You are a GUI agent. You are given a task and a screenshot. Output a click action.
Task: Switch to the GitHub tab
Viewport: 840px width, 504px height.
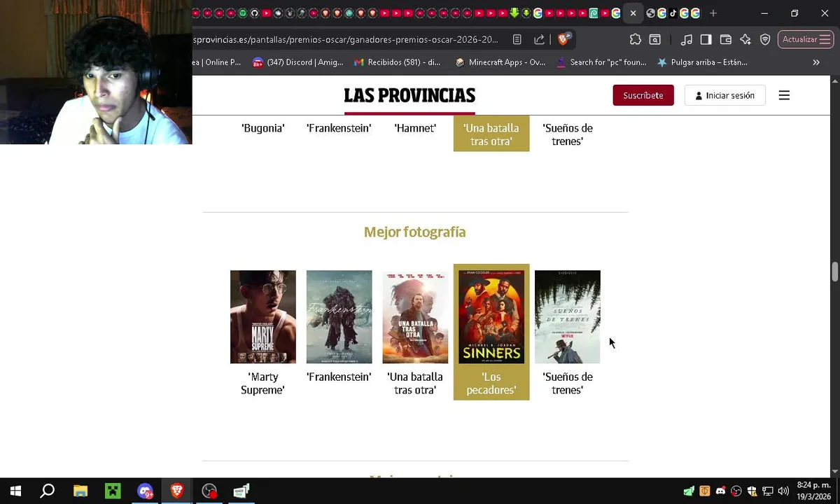coord(254,13)
